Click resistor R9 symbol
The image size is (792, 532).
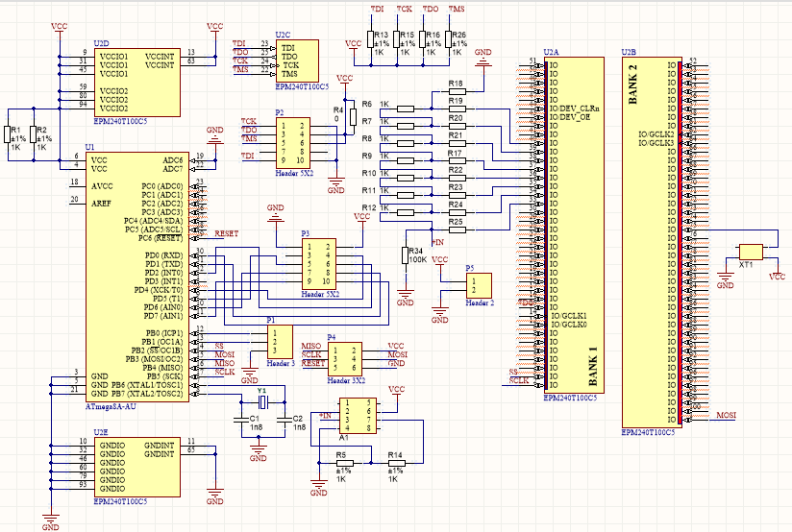click(x=406, y=160)
